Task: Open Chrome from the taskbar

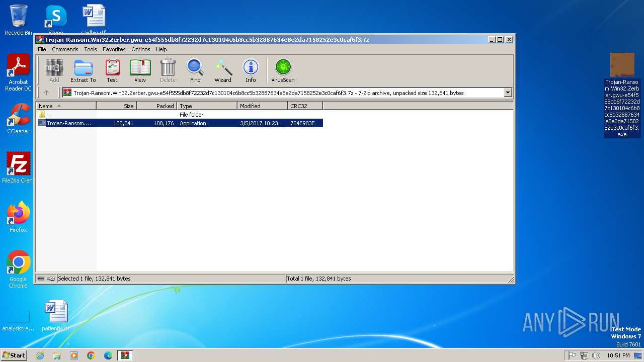Action: pyautogui.click(x=91, y=355)
